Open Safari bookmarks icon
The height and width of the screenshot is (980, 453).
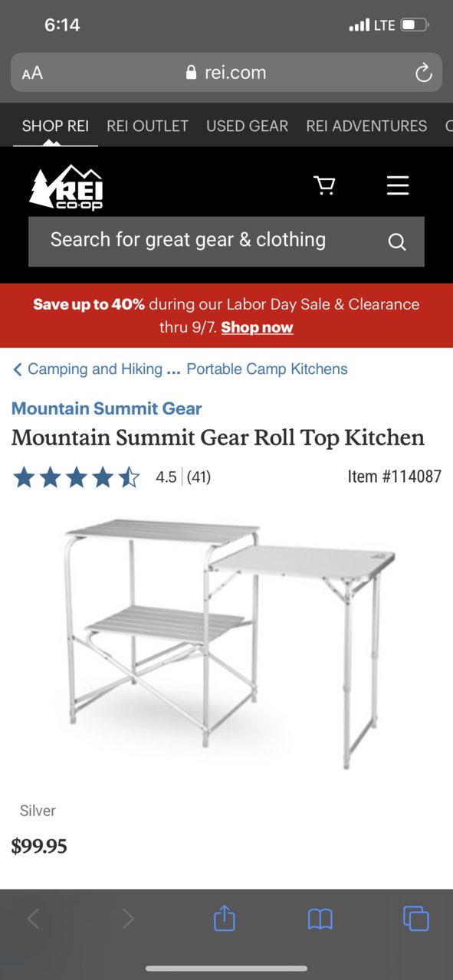point(320,919)
